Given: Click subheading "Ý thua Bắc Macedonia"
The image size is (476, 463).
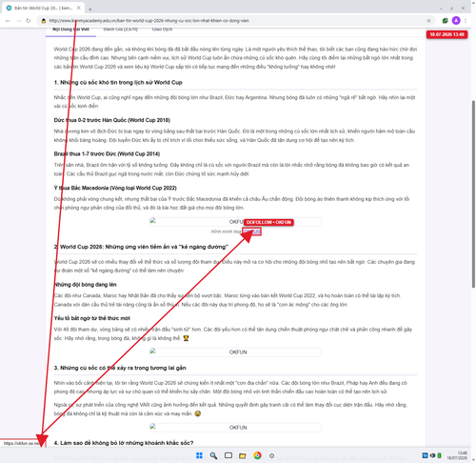Looking at the screenshot, I should (115, 188).
